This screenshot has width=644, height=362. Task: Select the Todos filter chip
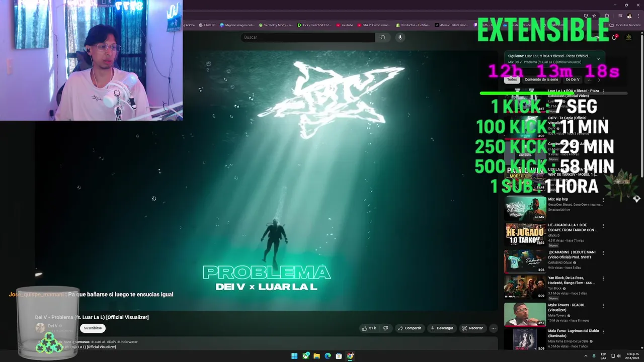(x=512, y=79)
